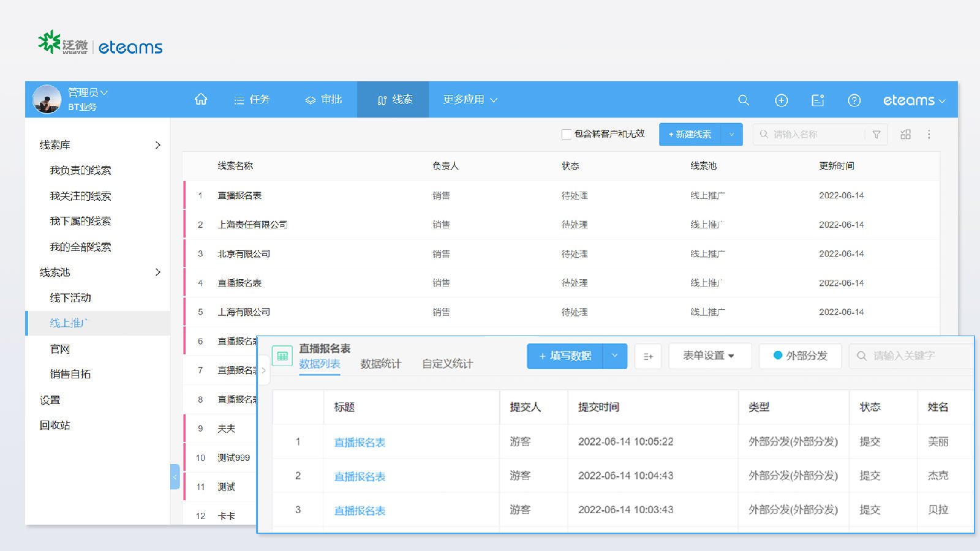Open 我下属的线索 in sidebar
The image size is (980, 551).
[x=80, y=221]
